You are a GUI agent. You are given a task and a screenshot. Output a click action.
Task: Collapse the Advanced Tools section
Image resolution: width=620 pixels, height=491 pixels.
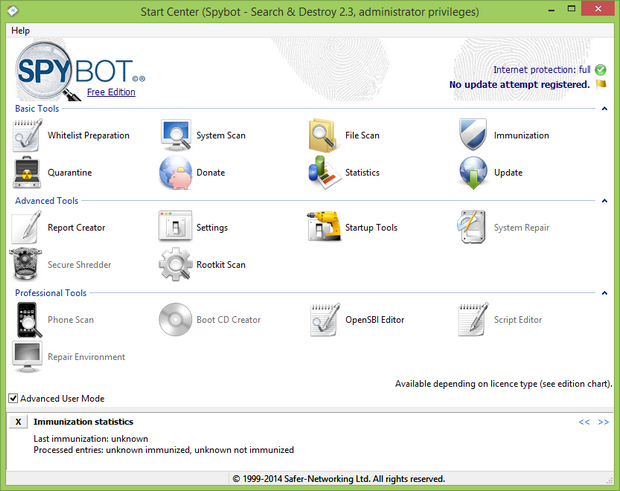[604, 201]
